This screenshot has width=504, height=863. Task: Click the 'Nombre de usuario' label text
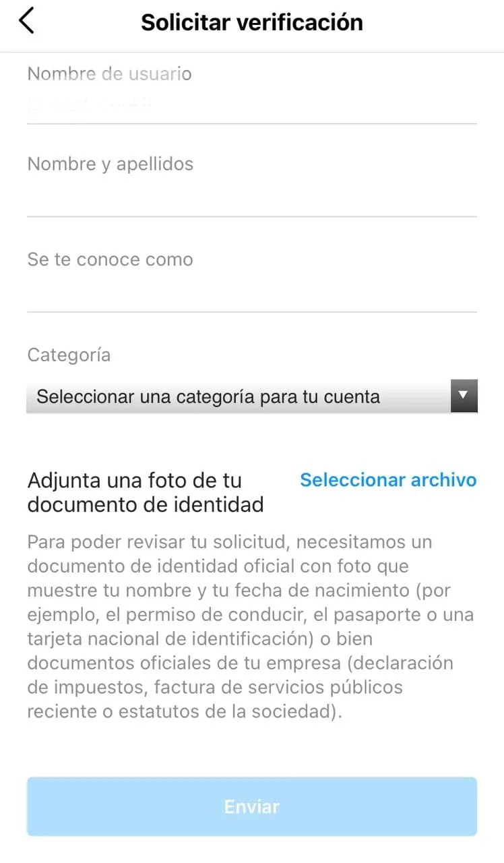(x=109, y=74)
